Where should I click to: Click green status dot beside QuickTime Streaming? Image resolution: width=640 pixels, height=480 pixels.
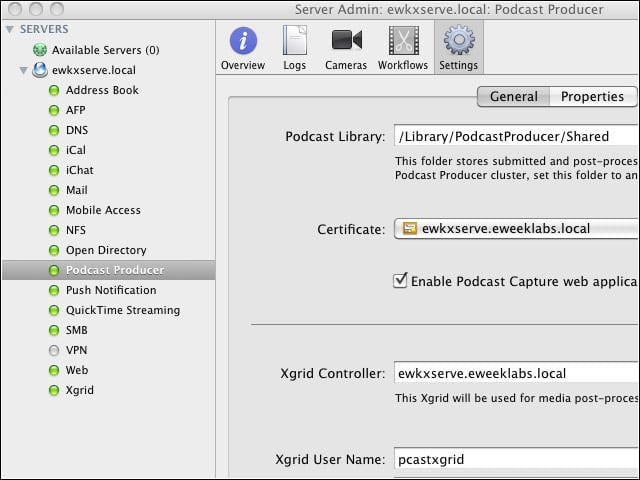tap(54, 310)
